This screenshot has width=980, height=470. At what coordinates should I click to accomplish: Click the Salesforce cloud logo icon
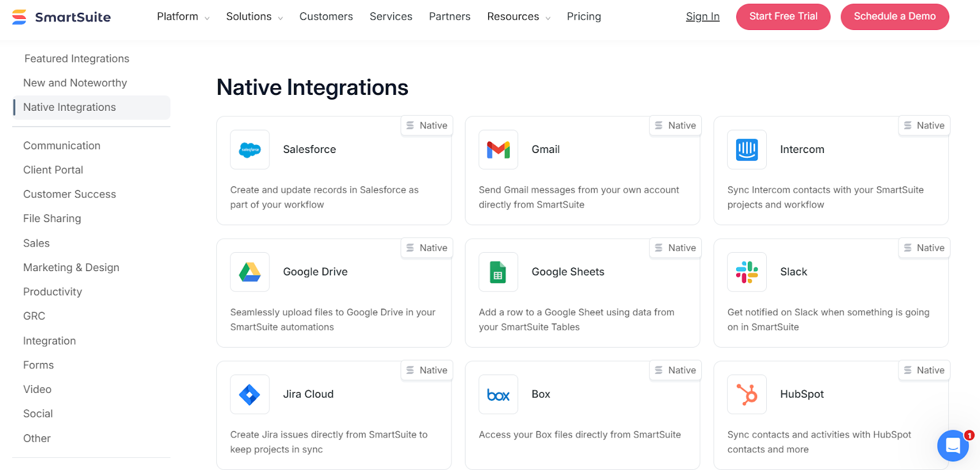(250, 149)
